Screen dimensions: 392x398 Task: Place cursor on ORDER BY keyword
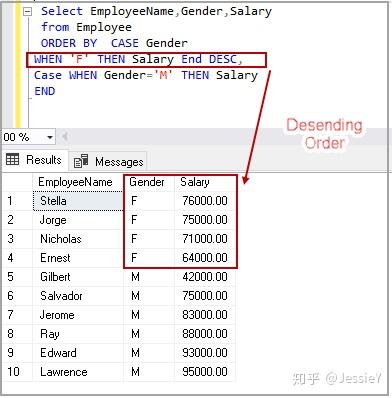pyautogui.click(x=69, y=43)
